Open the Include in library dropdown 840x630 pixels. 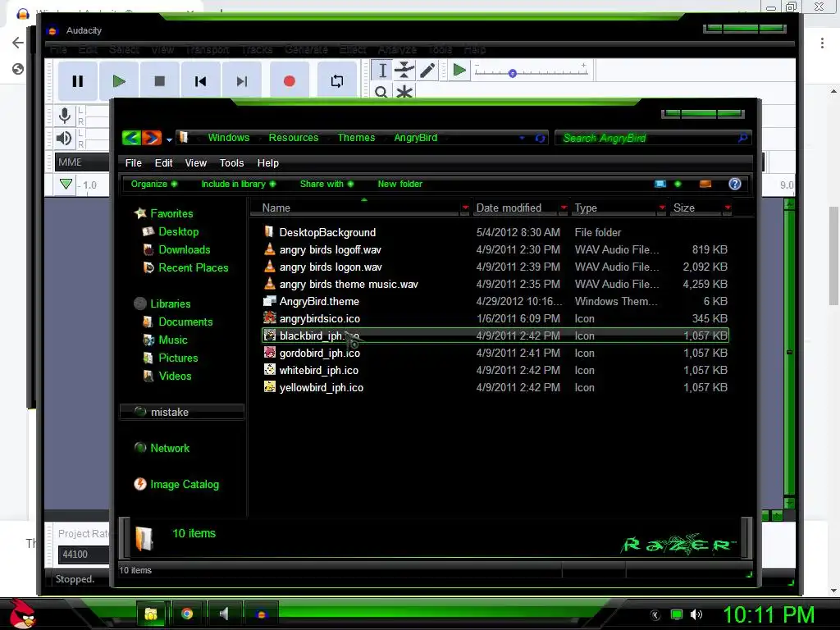tap(239, 184)
